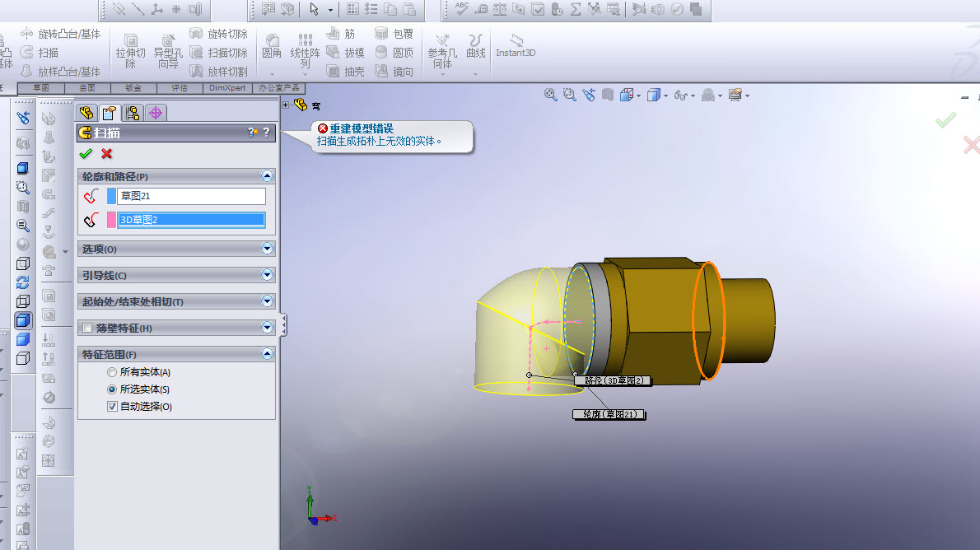Switch to the 钣金 tab

click(x=133, y=88)
